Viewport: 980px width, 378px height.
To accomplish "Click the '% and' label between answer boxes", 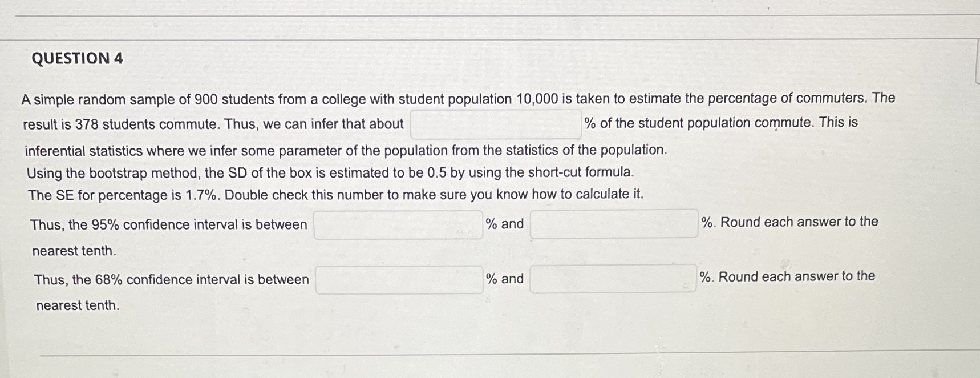I will pos(504,224).
